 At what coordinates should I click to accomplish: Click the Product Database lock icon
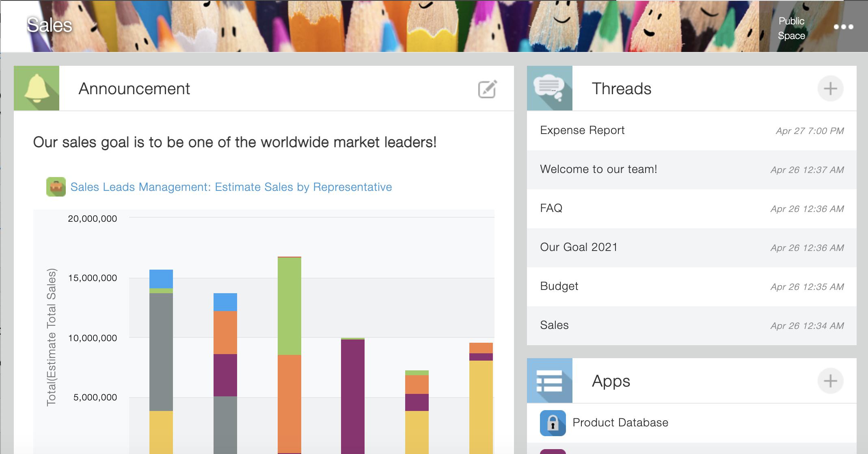tap(553, 423)
